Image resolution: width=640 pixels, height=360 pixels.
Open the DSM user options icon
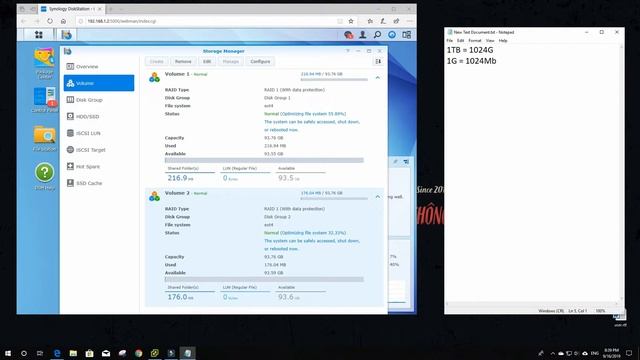[362, 35]
